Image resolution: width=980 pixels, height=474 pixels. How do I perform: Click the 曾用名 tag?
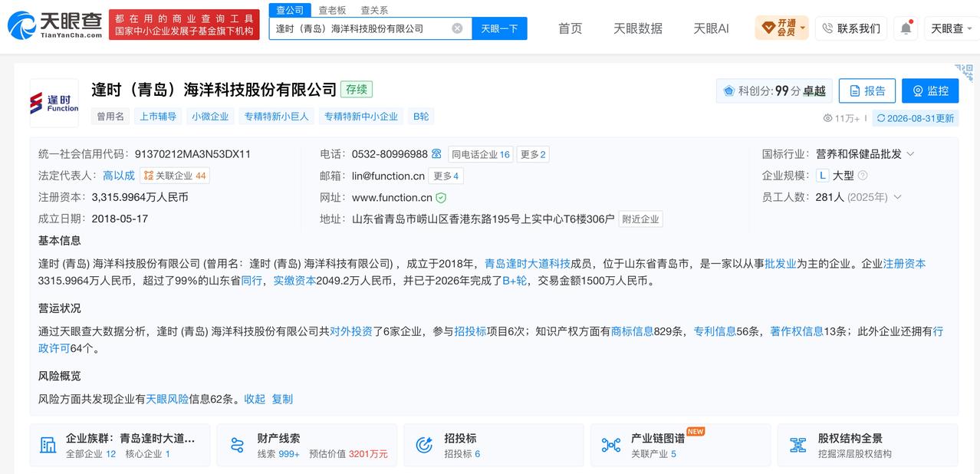(110, 117)
